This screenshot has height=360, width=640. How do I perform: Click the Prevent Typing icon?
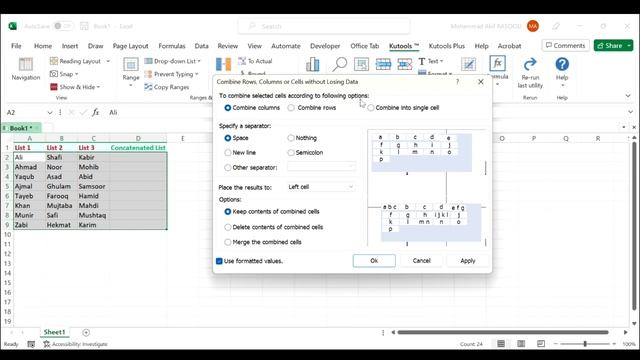coord(148,74)
